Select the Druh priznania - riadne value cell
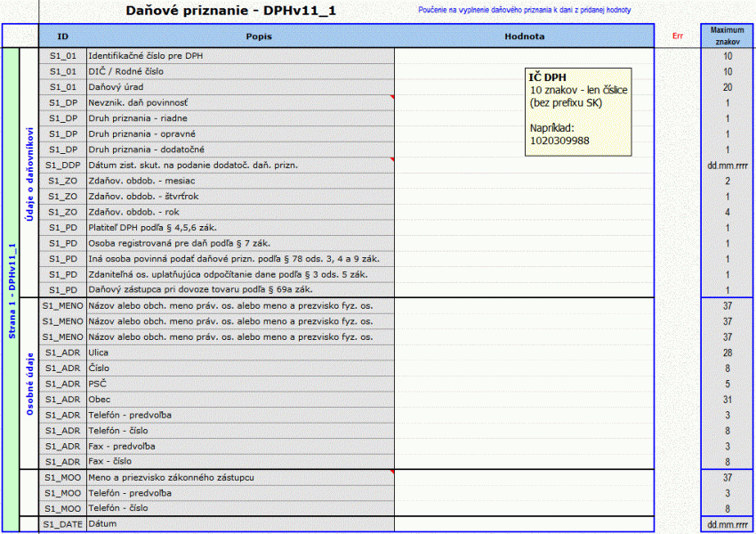Image resolution: width=756 pixels, height=534 pixels. point(524,118)
